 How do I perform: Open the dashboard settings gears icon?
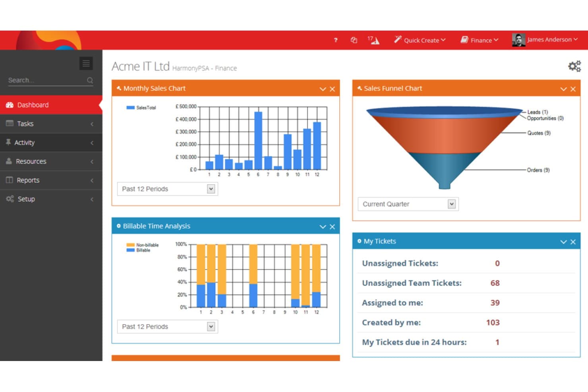point(574,66)
